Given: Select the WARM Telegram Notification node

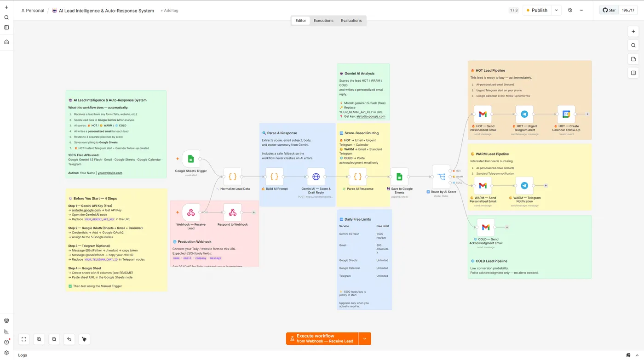Looking at the screenshot, I should click(524, 186).
